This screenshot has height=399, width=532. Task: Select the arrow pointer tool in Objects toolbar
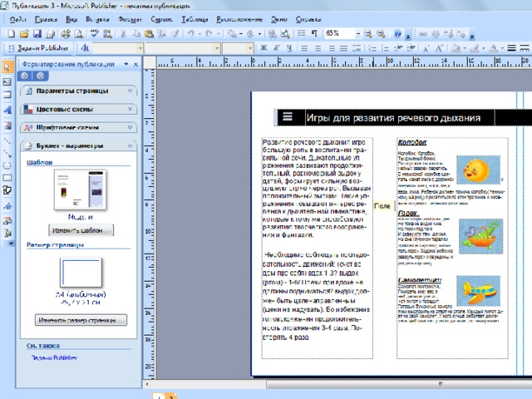[7, 66]
